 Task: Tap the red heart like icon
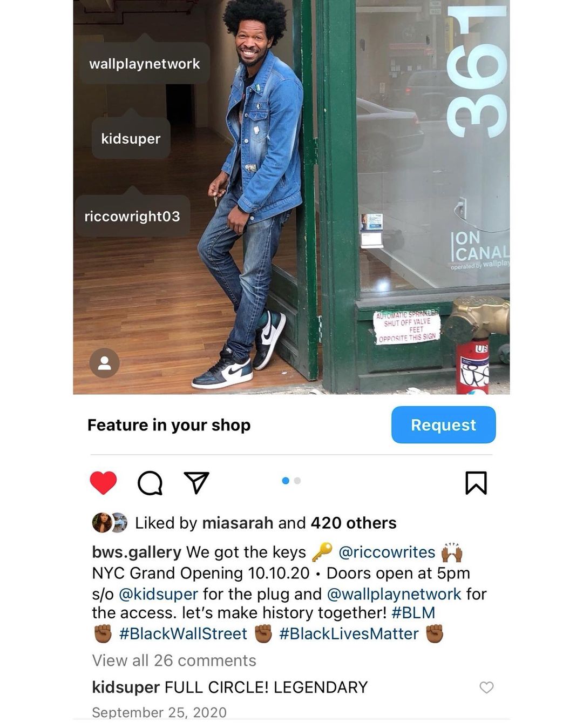click(103, 482)
